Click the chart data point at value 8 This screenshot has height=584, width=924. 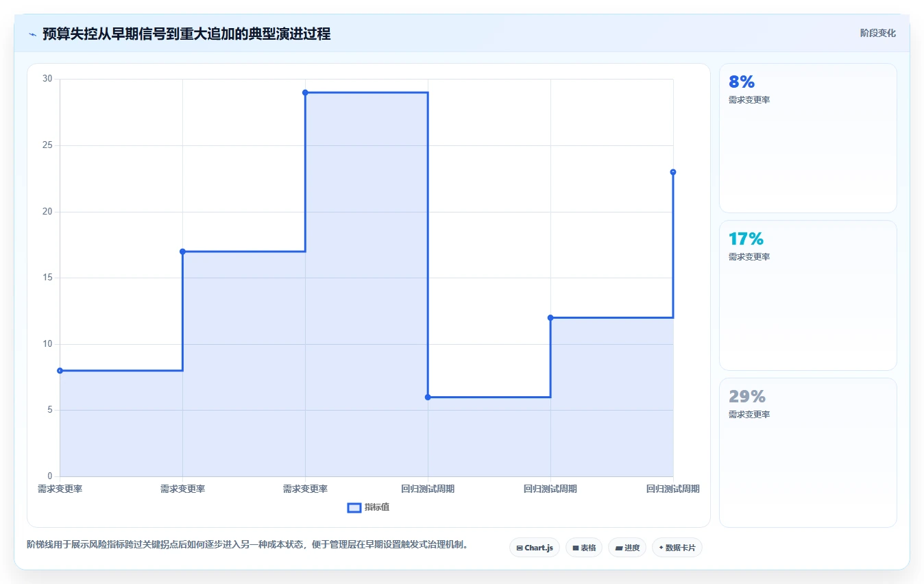pos(60,371)
